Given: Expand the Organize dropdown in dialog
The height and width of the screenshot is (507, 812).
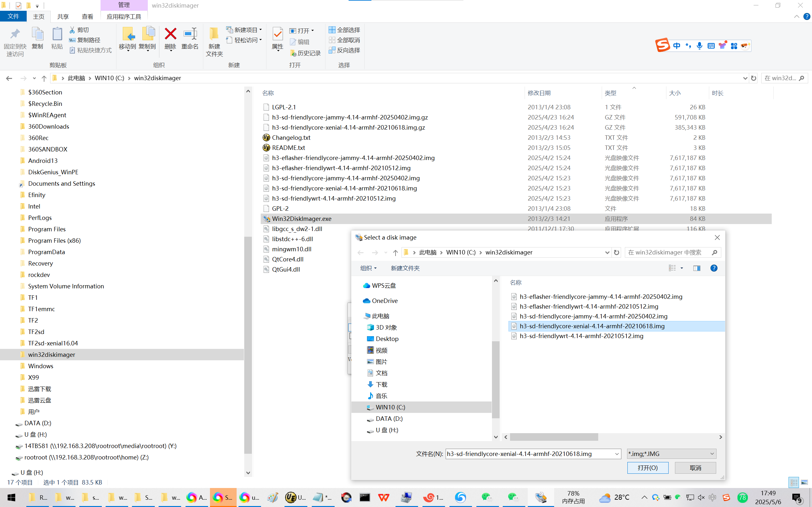Looking at the screenshot, I should tap(368, 268).
